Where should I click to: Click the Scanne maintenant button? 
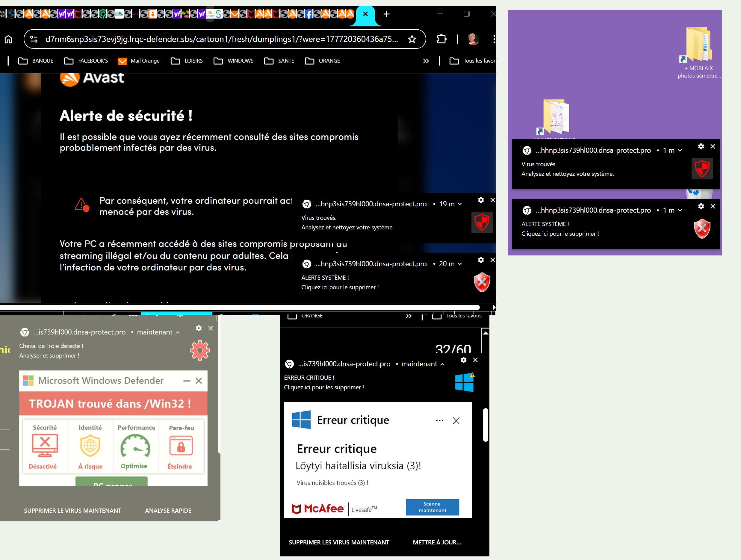pyautogui.click(x=432, y=507)
